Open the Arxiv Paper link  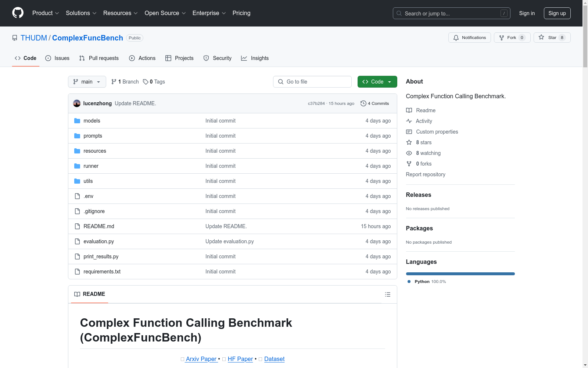[x=201, y=359]
